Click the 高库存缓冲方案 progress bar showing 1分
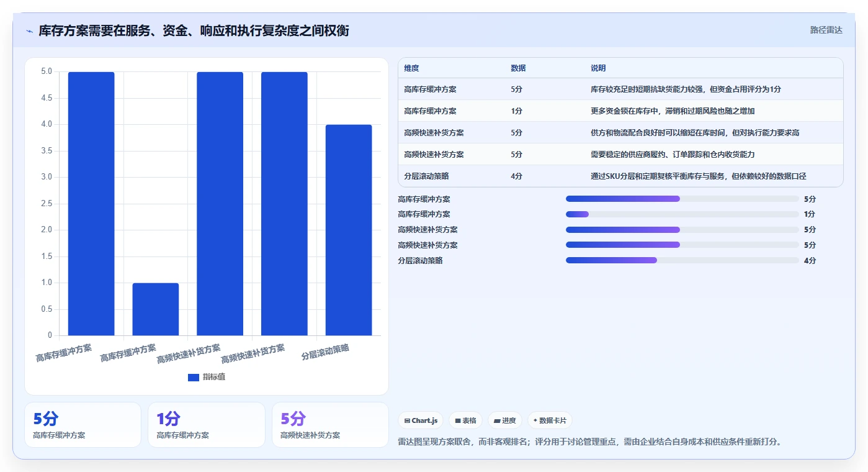 (682, 214)
